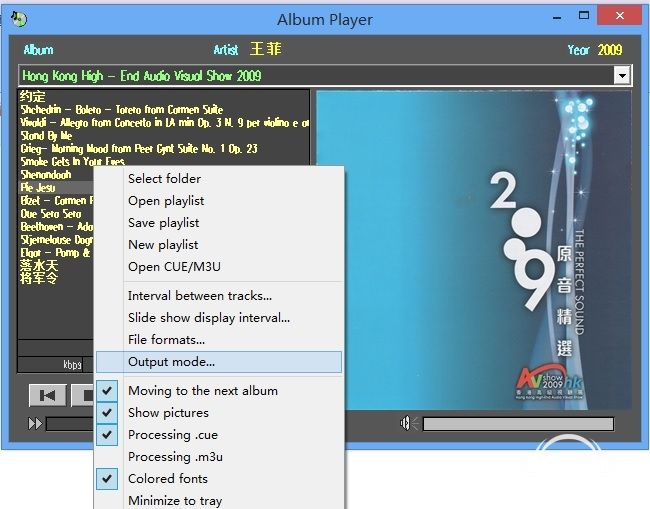Select Que Sera Sera track
This screenshot has height=509, width=650.
51,214
